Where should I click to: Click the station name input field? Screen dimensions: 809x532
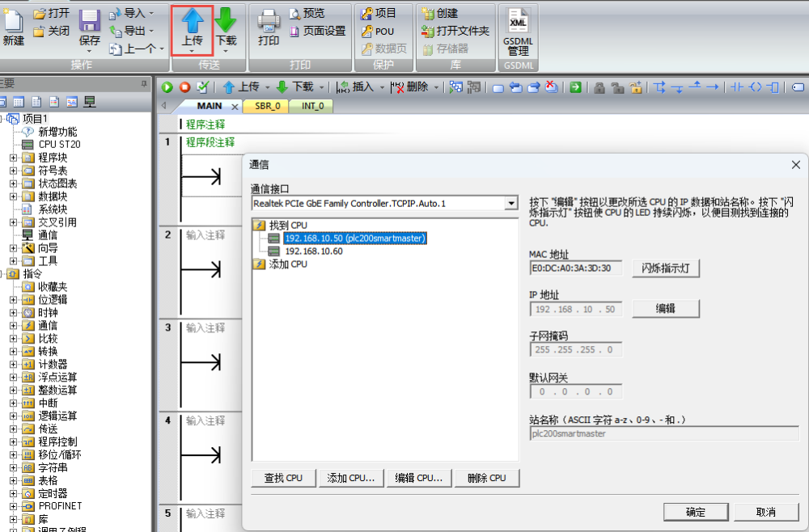(x=663, y=433)
